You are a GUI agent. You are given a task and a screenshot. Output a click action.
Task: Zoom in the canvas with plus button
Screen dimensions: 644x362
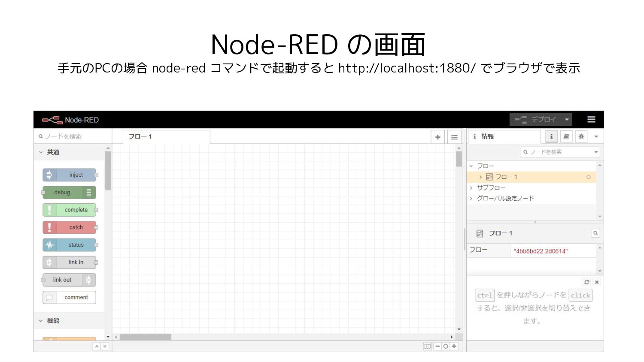454,347
